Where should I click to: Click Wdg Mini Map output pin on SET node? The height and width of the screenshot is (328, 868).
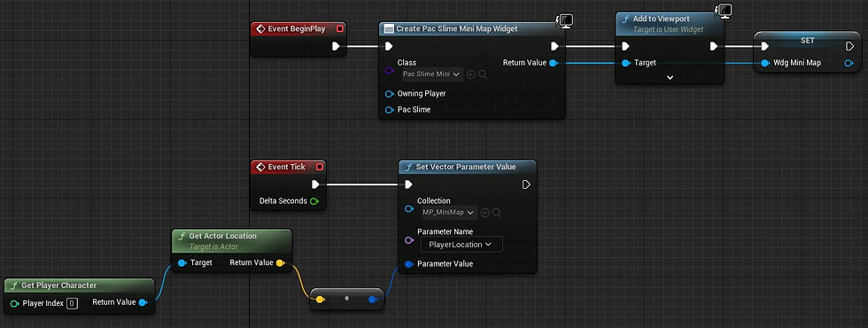849,63
